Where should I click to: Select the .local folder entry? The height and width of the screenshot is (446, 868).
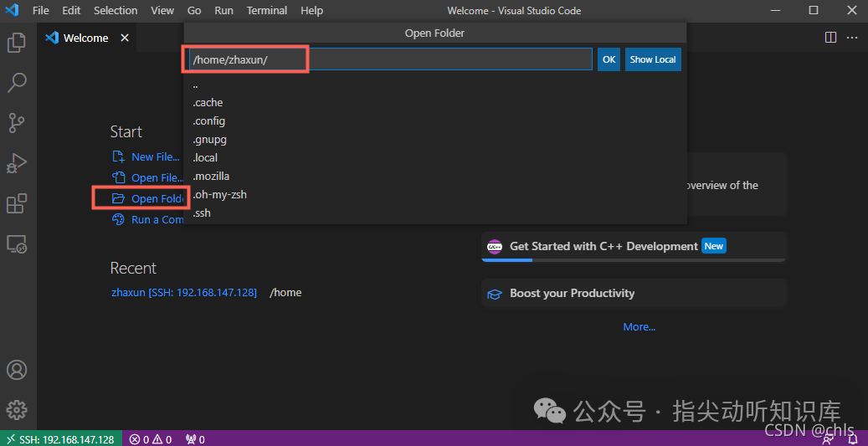click(435, 157)
